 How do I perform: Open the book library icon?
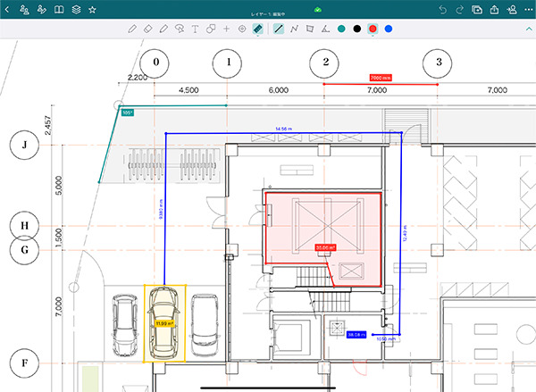click(59, 9)
